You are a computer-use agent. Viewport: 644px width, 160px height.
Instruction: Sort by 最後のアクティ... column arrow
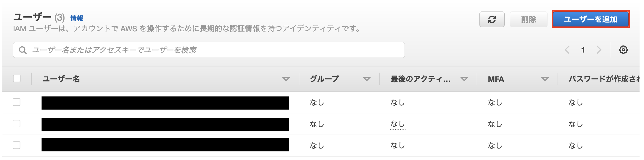point(464,79)
